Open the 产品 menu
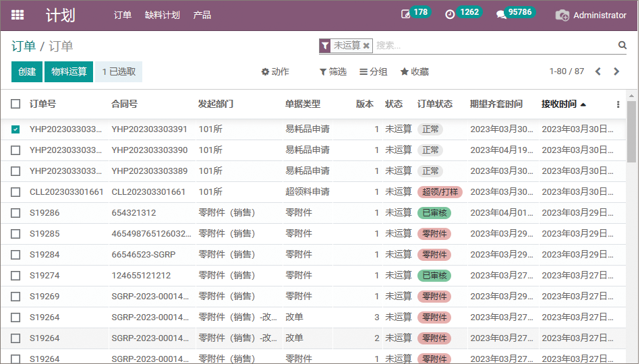The width and height of the screenshot is (640, 364). (x=202, y=15)
